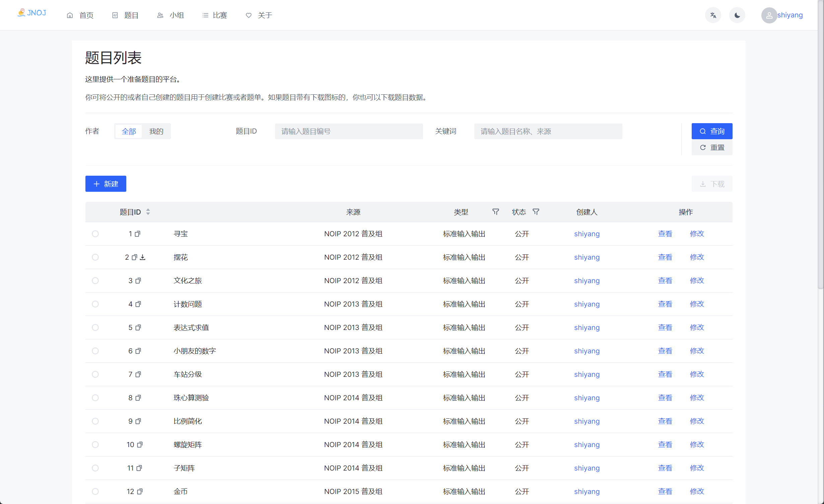Focus the 关键词 input field
Viewport: 824px width, 504px height.
[x=548, y=131]
